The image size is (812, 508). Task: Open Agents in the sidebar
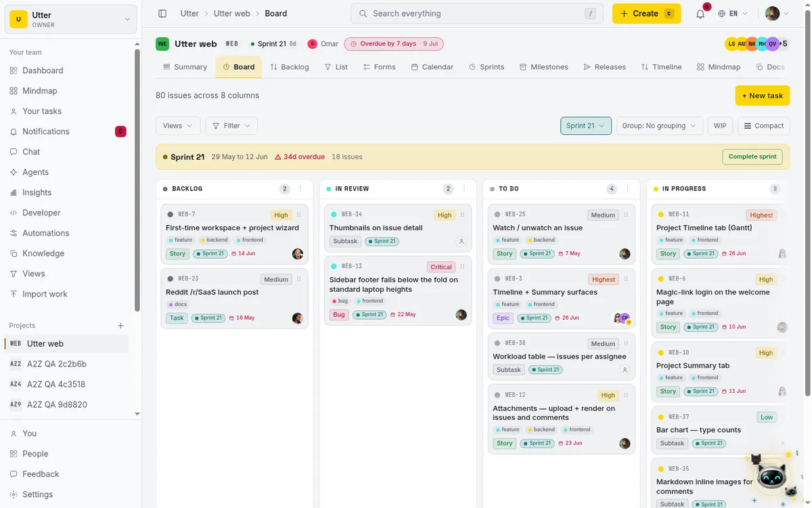pyautogui.click(x=35, y=172)
